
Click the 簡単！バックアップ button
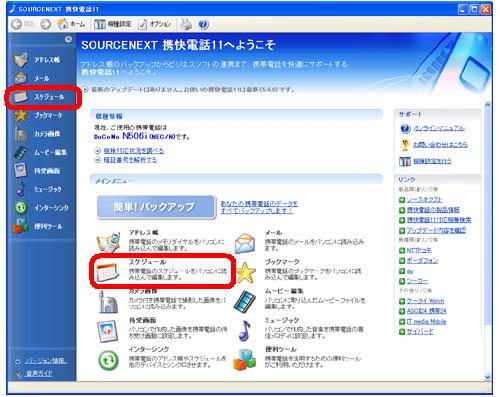pyautogui.click(x=156, y=207)
